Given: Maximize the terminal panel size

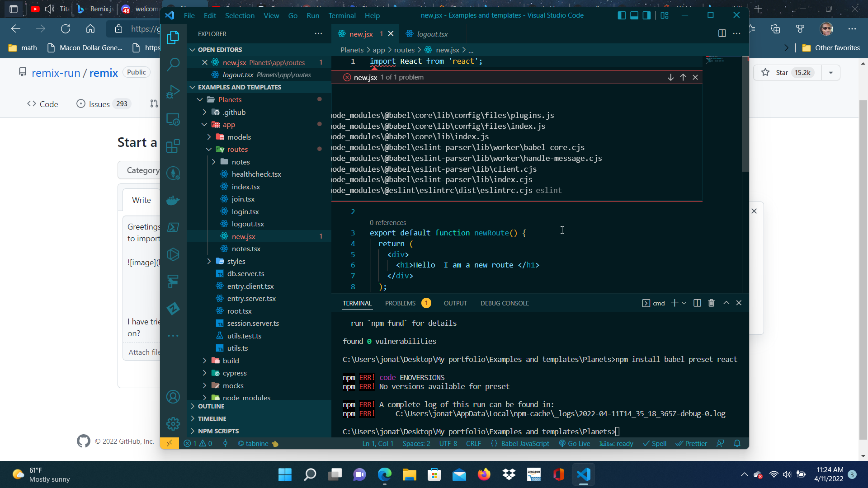Looking at the screenshot, I should tap(726, 303).
